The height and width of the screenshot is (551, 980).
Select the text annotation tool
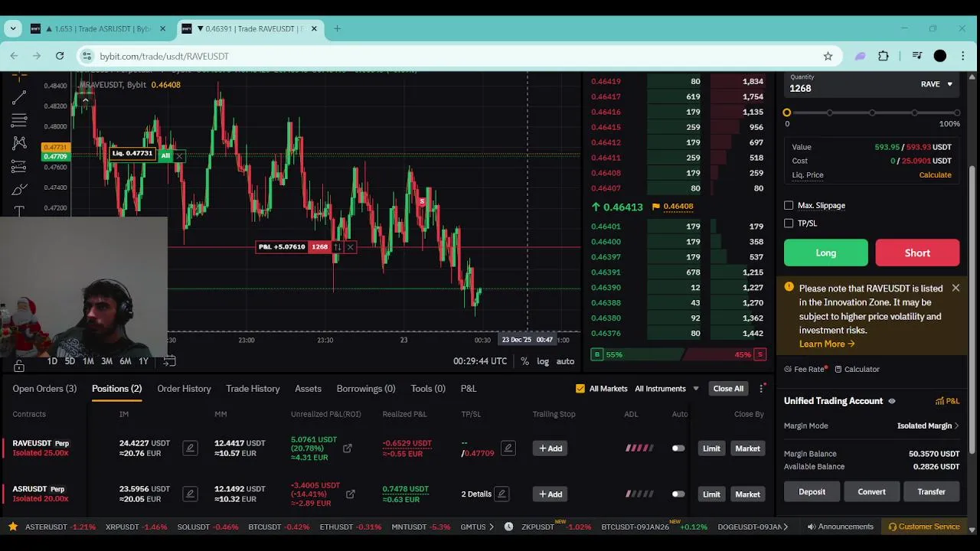[x=19, y=210]
